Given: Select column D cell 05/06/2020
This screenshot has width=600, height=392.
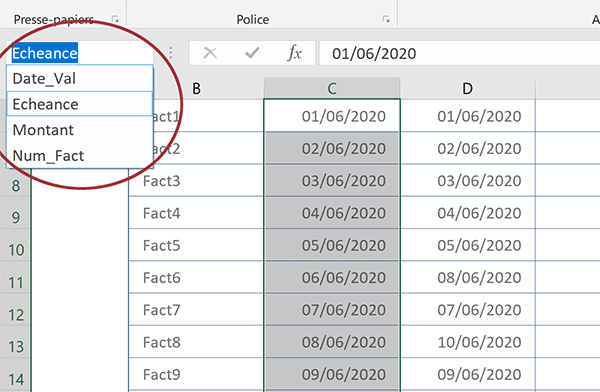Looking at the screenshot, I should pos(468,245).
